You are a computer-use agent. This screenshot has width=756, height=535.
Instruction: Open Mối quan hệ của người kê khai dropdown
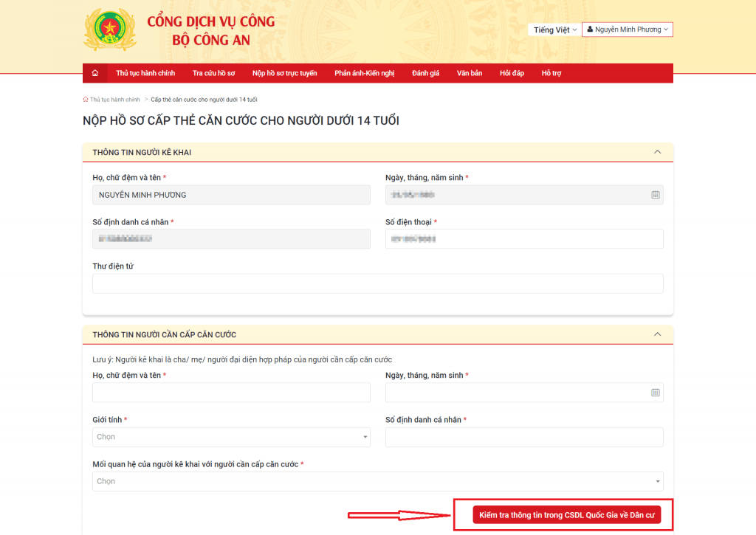click(377, 481)
